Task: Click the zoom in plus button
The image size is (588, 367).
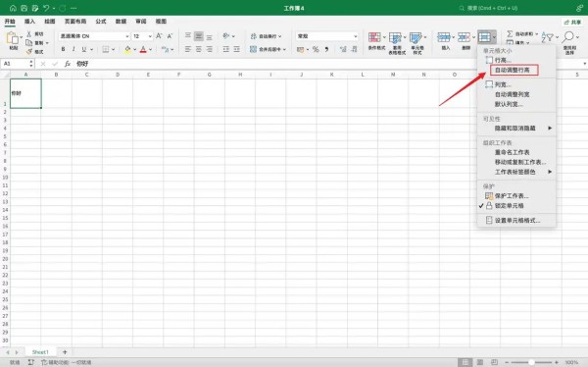Action: [557, 362]
